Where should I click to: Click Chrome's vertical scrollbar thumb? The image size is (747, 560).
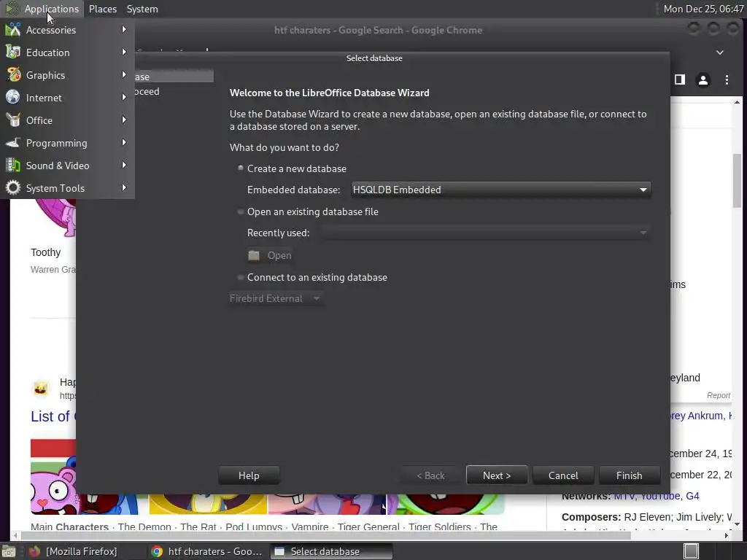(x=737, y=181)
